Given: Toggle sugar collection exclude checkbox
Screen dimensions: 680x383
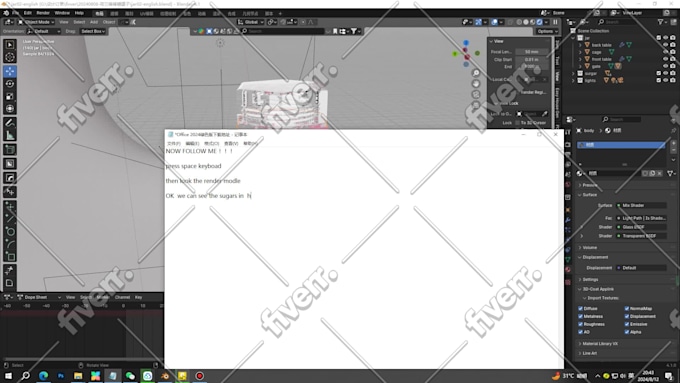Looking at the screenshot, I should tap(659, 73).
